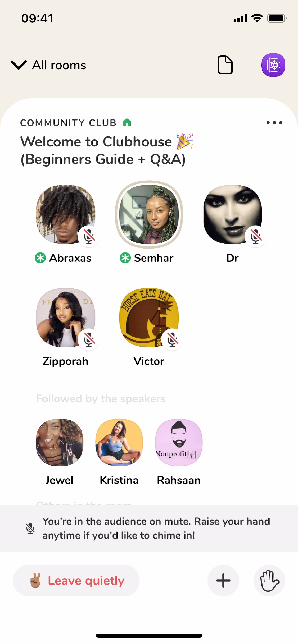
Task: Tap the purple profile icon
Action: (x=273, y=65)
